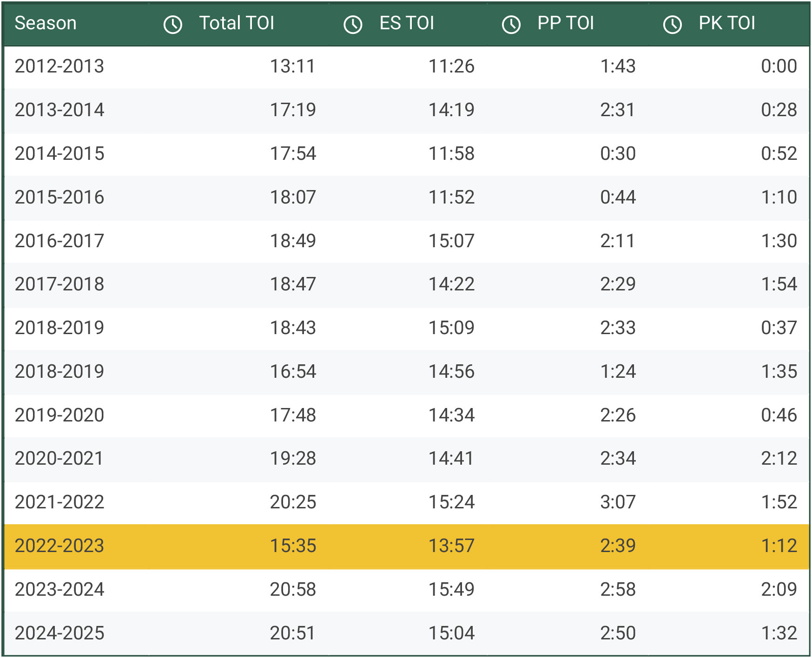The height and width of the screenshot is (658, 812).
Task: Click Total TOI value 20:51
Action: (293, 633)
